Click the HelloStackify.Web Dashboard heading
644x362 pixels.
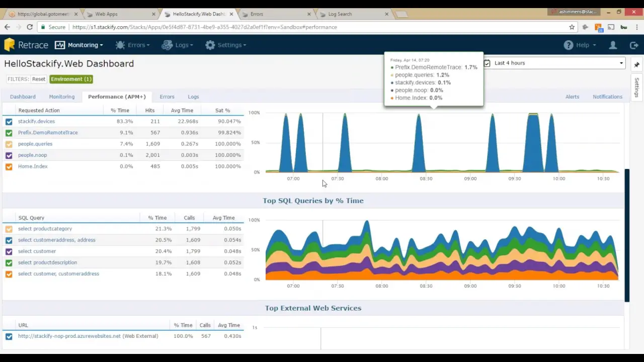69,64
